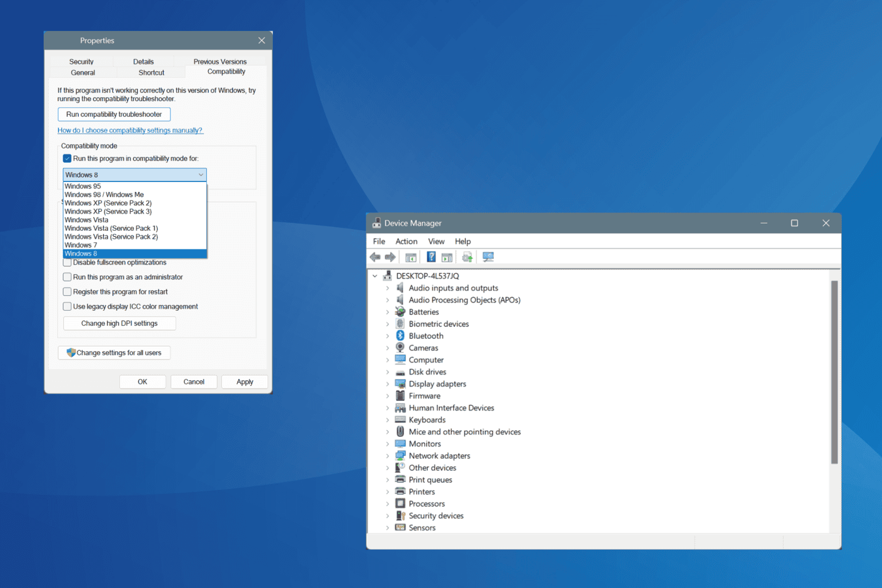
Task: Click the Other devices warning icon
Action: pos(400,468)
